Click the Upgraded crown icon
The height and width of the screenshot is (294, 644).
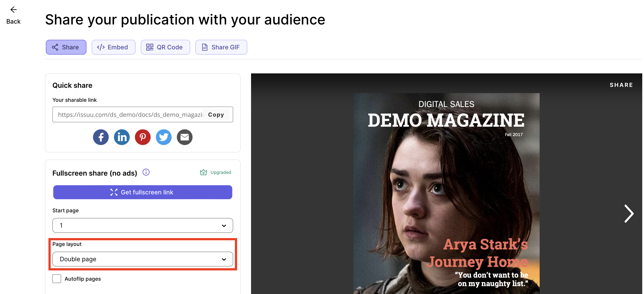[203, 172]
